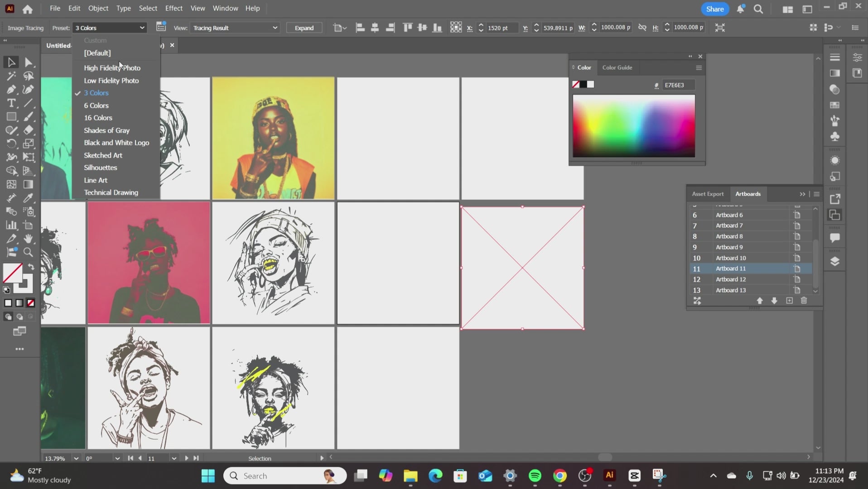Open the Image Trace panel icon
868x489 pixels.
point(161,27)
